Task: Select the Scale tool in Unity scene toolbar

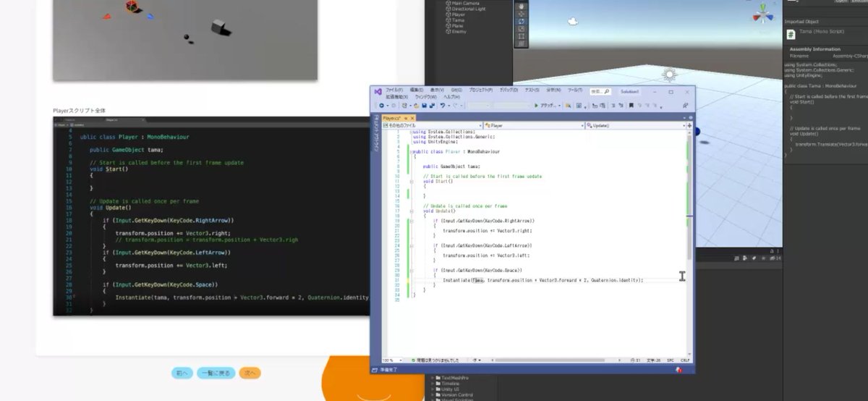Action: [522, 28]
